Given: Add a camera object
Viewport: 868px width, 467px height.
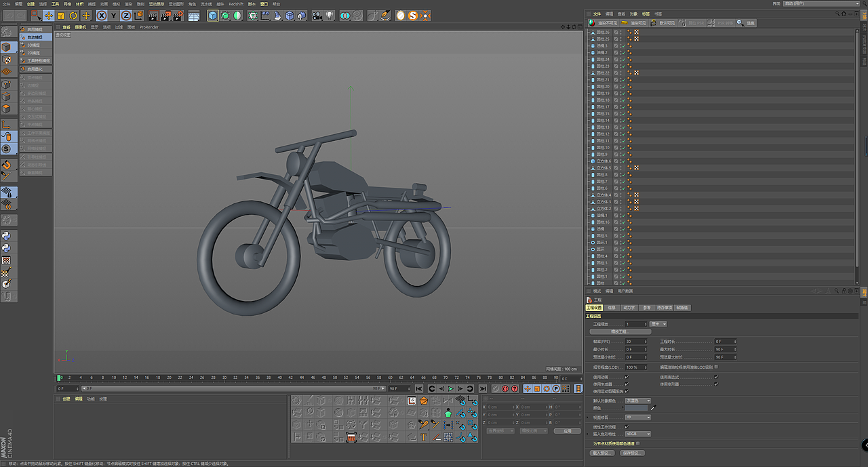Looking at the screenshot, I should [317, 15].
